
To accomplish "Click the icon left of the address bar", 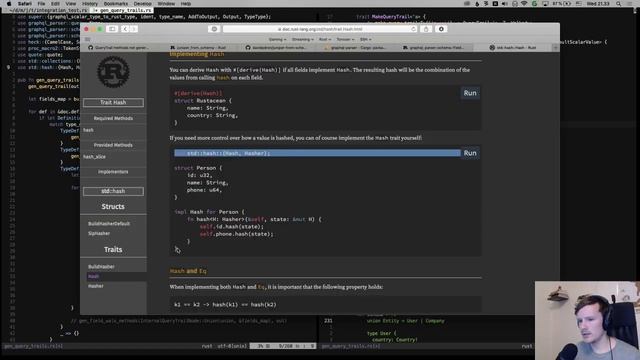I will (214, 29).
